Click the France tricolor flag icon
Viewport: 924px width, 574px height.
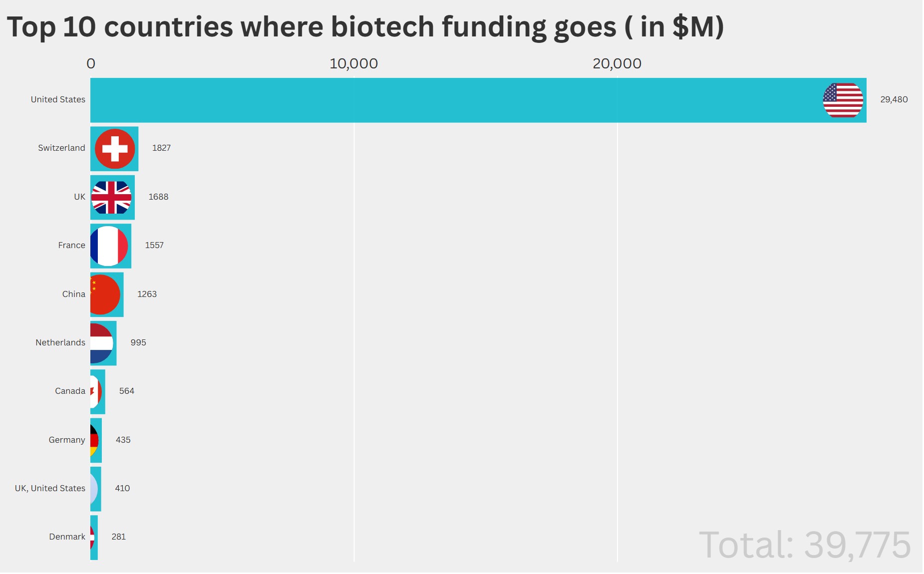point(109,246)
